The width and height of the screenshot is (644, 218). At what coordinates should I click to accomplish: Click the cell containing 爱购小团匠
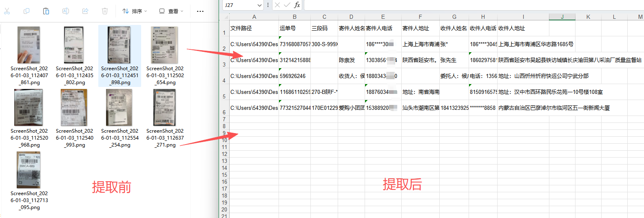click(351, 108)
